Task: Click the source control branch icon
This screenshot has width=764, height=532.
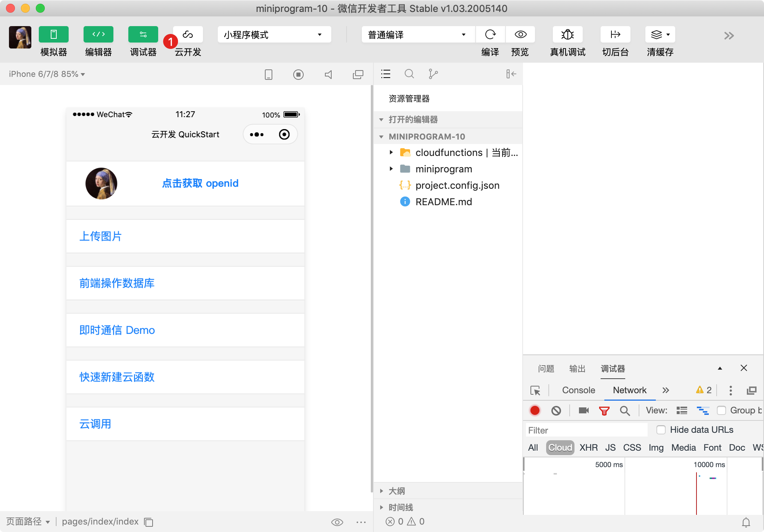Action: tap(433, 74)
